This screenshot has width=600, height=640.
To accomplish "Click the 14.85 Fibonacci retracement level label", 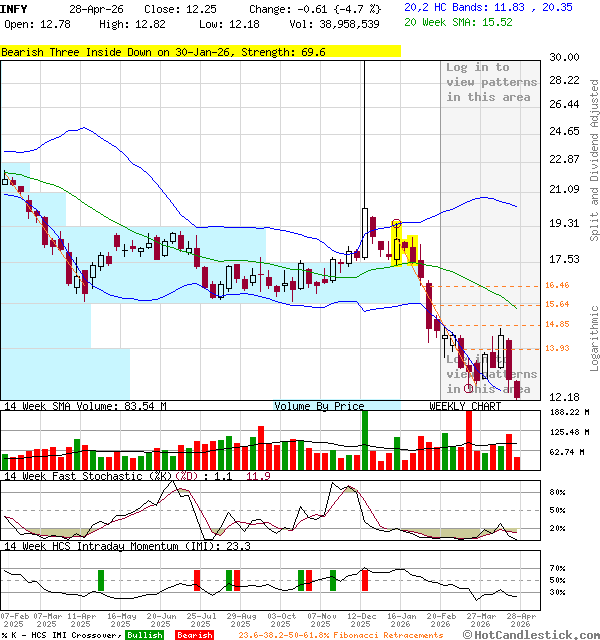I will [557, 324].
